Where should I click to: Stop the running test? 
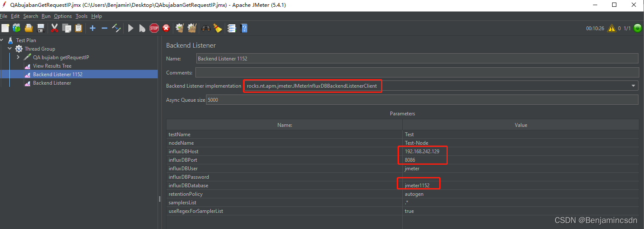[154, 28]
